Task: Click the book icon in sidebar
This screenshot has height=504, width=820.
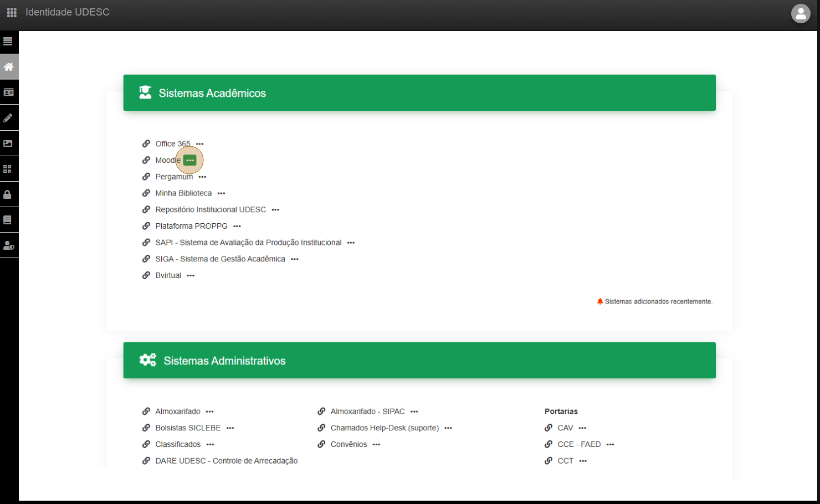Action: click(x=8, y=220)
